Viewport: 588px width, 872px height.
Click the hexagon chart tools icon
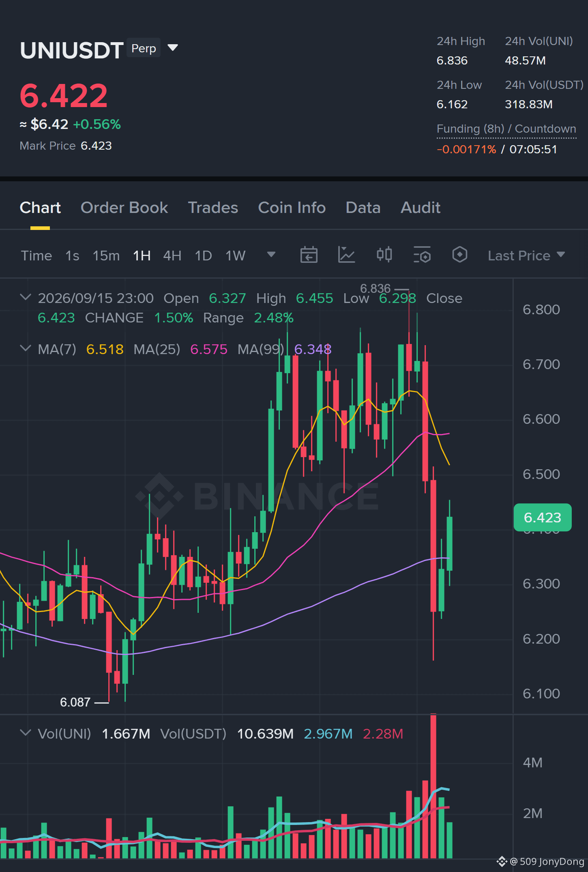(x=459, y=255)
